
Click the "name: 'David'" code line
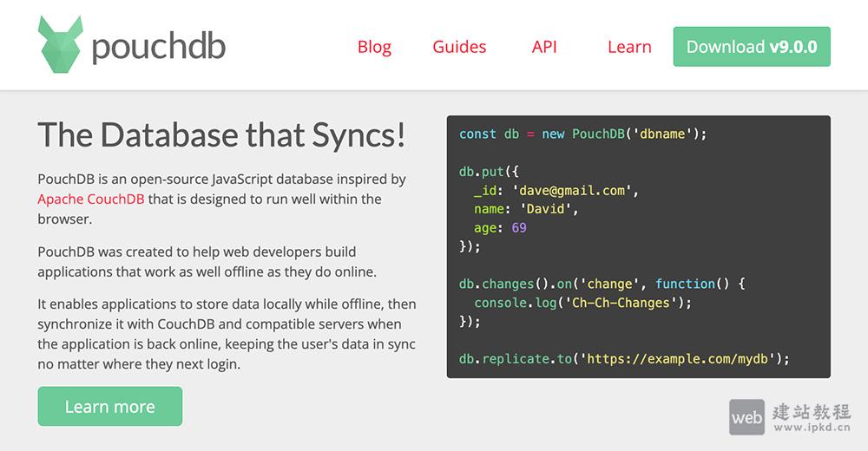(526, 209)
